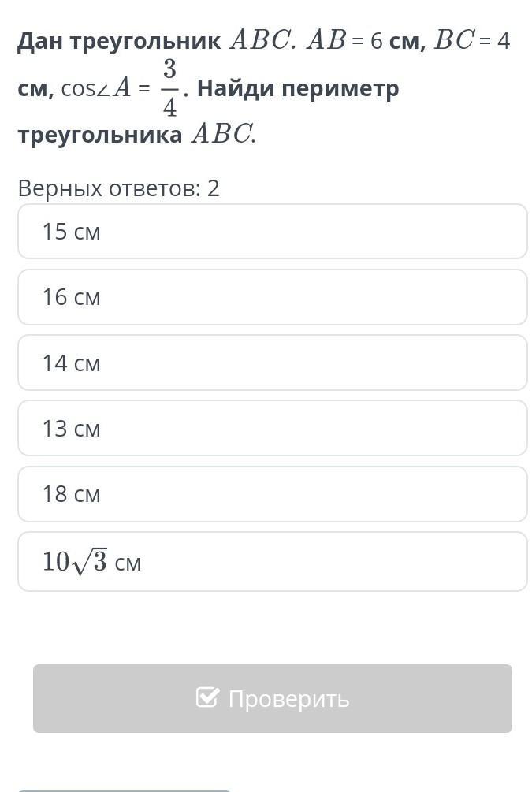Click the final 'ABC.' in the question
This screenshot has width=532, height=792.
(224, 135)
